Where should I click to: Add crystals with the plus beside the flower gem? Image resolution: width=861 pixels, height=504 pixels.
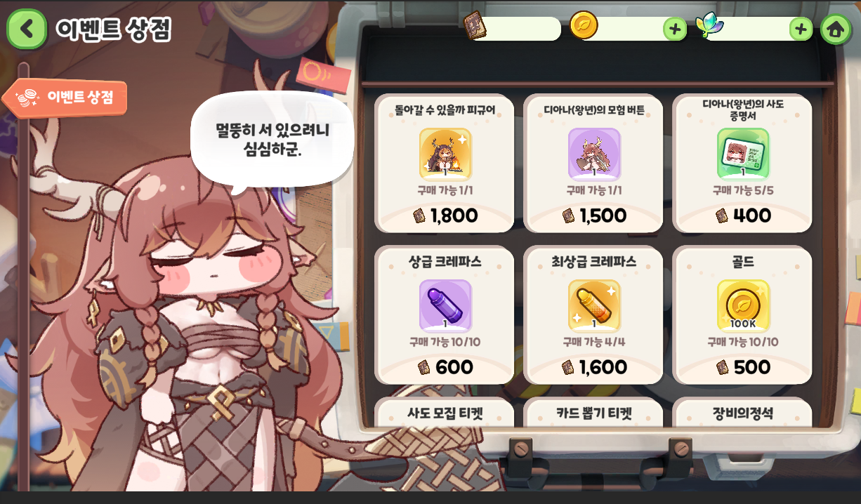801,29
